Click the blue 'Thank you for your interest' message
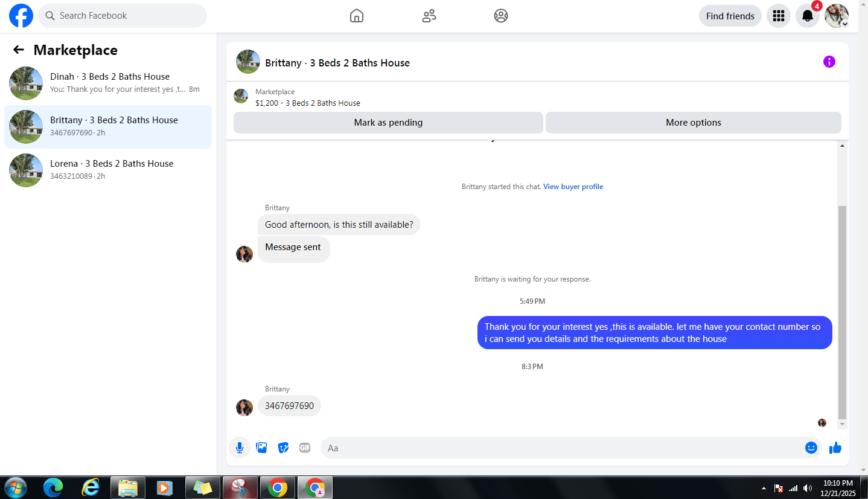868x499 pixels. point(655,333)
